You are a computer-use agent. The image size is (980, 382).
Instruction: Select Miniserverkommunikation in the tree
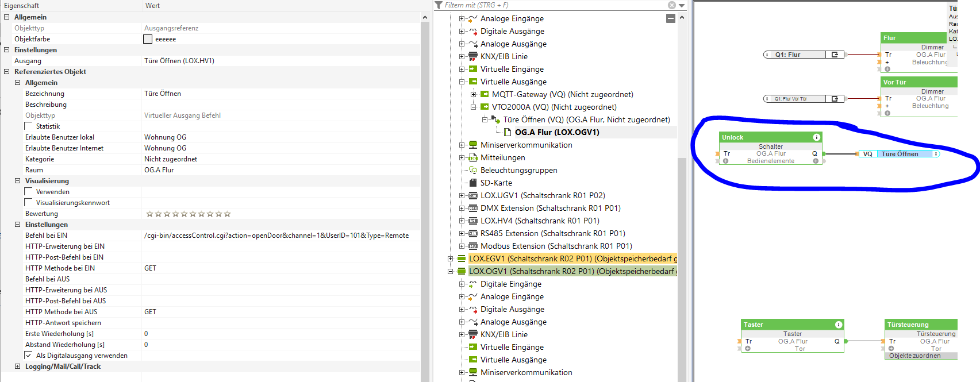click(x=526, y=145)
